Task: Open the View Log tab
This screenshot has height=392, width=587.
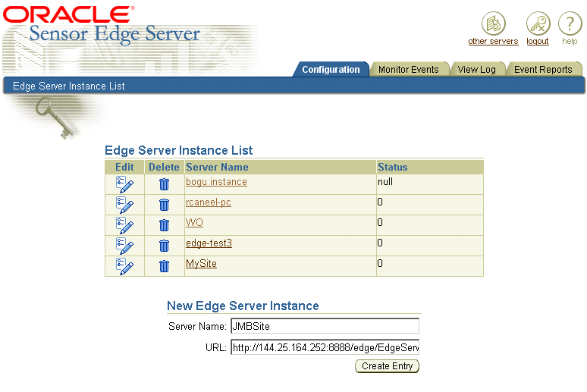Action: click(x=476, y=70)
